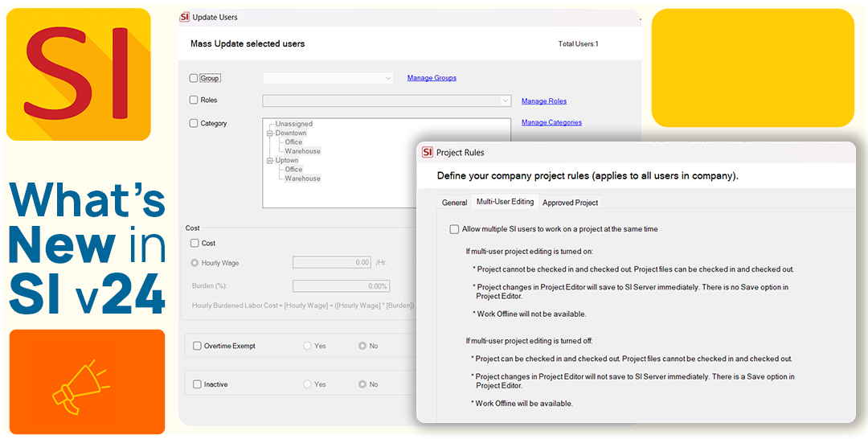The height and width of the screenshot is (439, 868).
Task: Open the Manage Roles link
Action: coord(544,101)
